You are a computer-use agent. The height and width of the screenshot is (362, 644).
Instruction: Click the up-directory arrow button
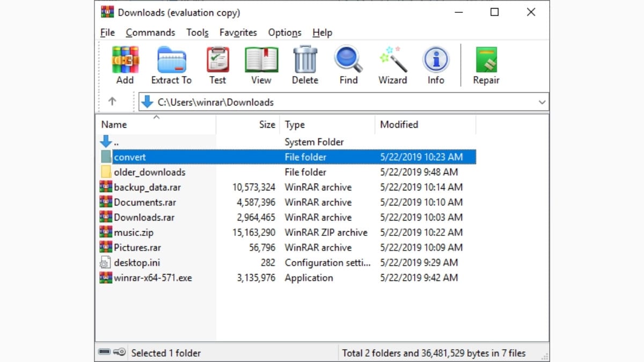tap(112, 102)
